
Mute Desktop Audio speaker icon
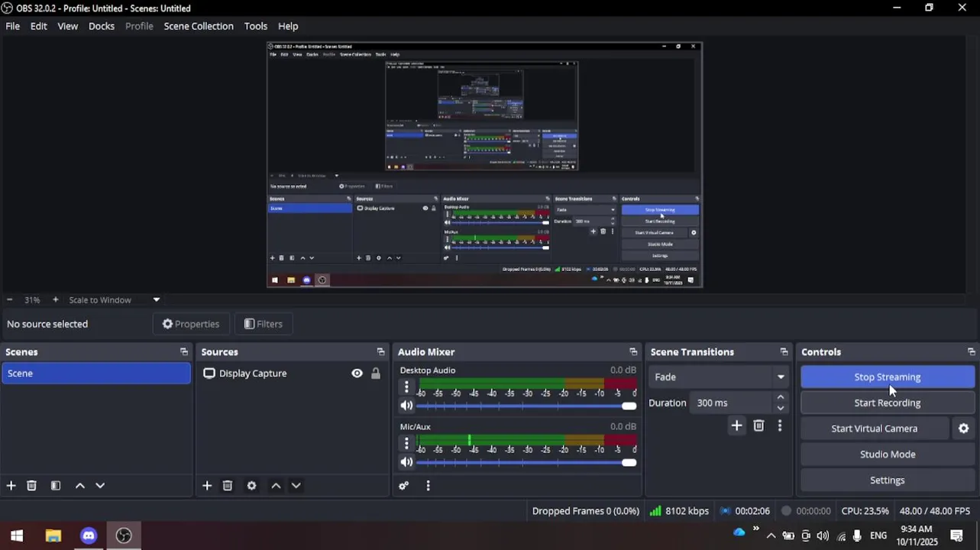click(x=406, y=406)
